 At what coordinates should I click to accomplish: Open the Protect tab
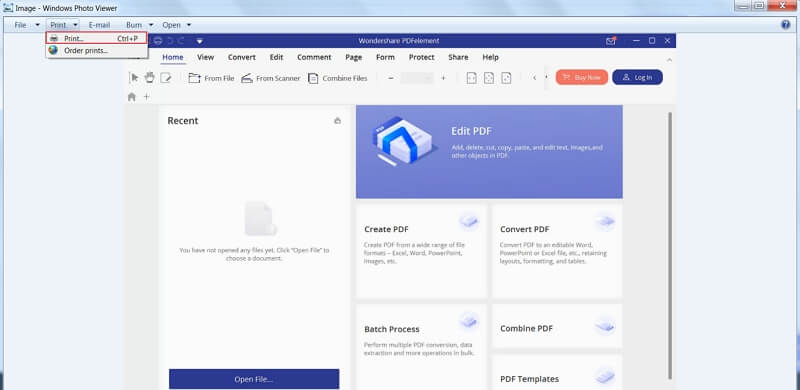421,57
